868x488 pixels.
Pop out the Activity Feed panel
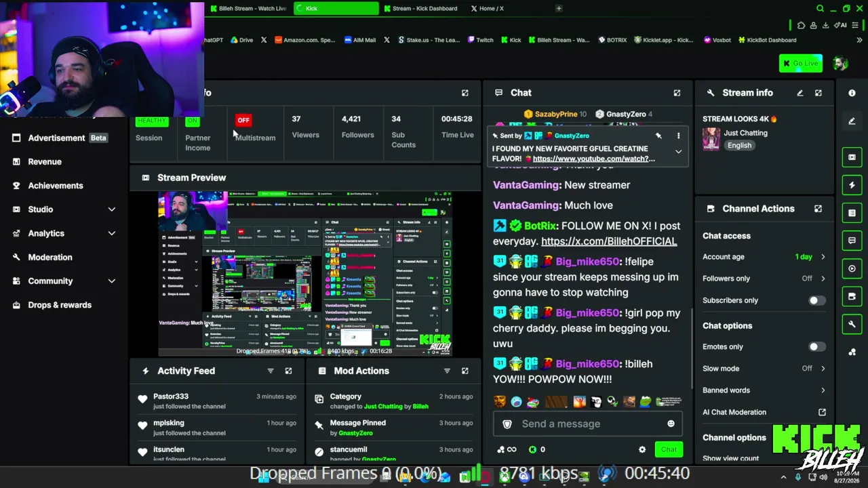pyautogui.click(x=289, y=371)
